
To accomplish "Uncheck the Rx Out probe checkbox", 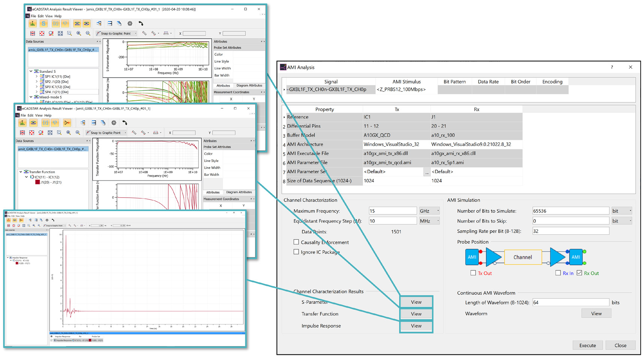I will point(580,273).
